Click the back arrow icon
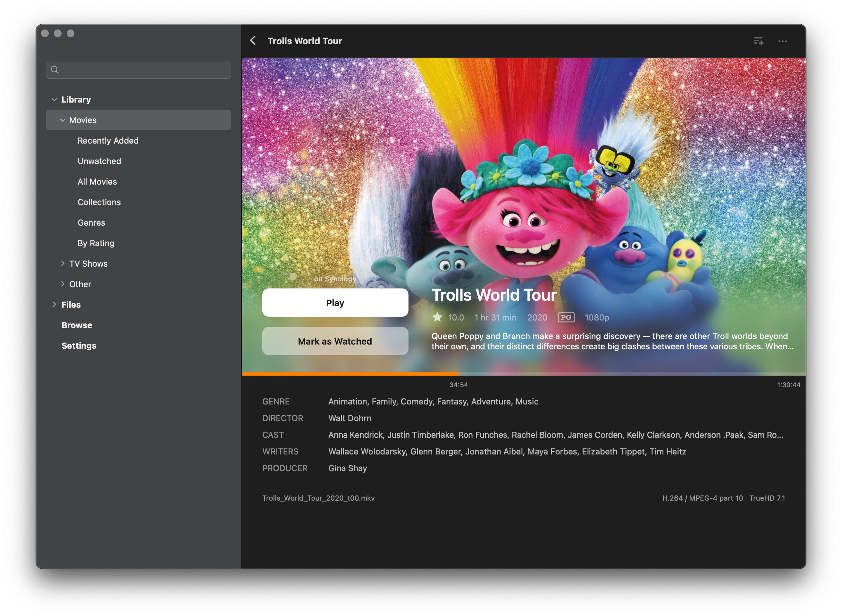Image resolution: width=842 pixels, height=616 pixels. [x=253, y=41]
